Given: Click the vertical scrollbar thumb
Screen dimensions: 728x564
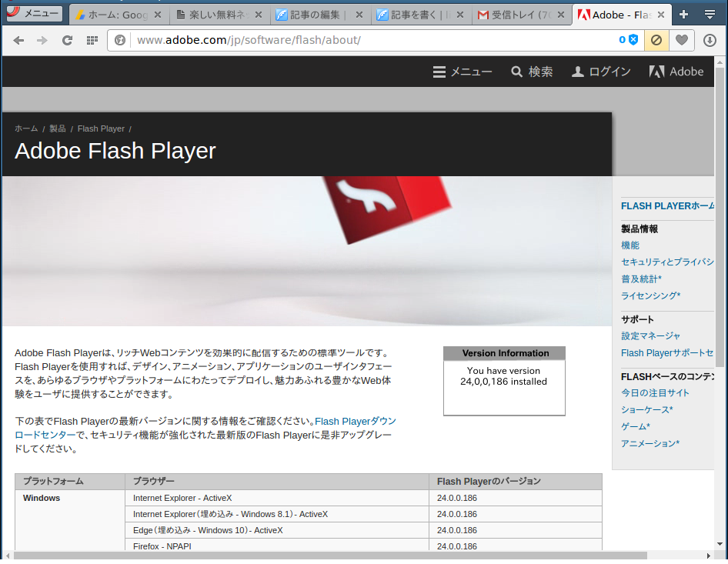Looking at the screenshot, I should click(x=720, y=217).
